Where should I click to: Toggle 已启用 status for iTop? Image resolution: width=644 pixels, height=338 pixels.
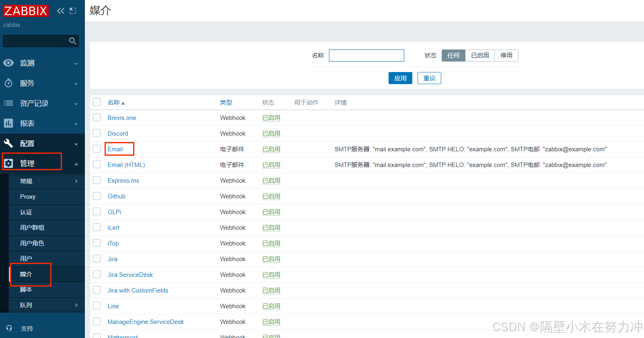pos(271,243)
